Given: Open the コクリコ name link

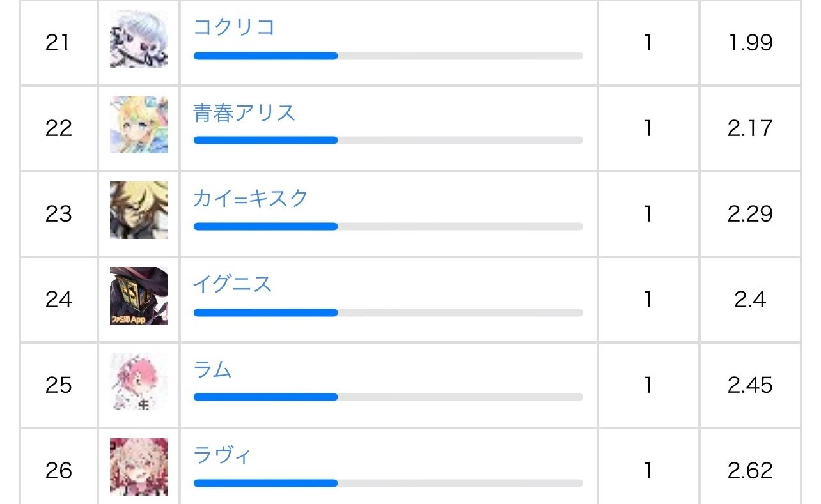Looking at the screenshot, I should tap(234, 27).
